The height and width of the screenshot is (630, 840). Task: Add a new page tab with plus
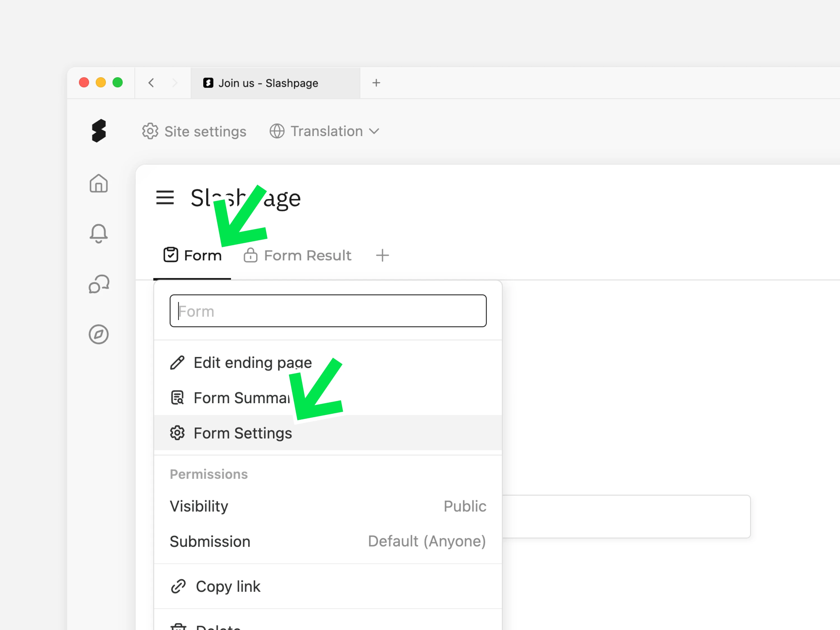pos(382,256)
